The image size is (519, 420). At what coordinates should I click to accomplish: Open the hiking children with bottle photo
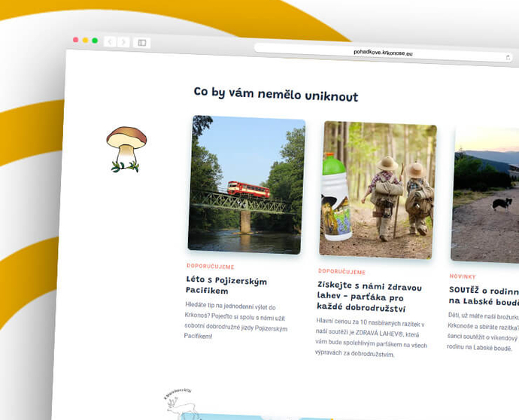tap(378, 191)
